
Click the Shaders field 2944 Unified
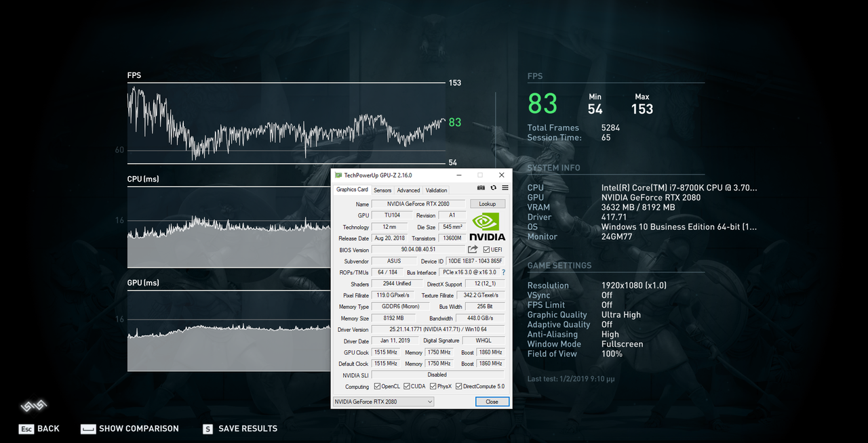[x=397, y=284]
